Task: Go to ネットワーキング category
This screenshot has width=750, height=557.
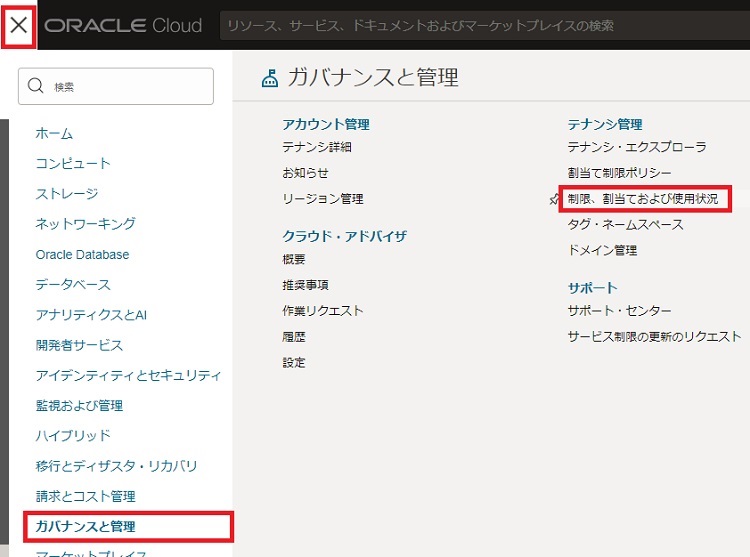Action: (86, 224)
